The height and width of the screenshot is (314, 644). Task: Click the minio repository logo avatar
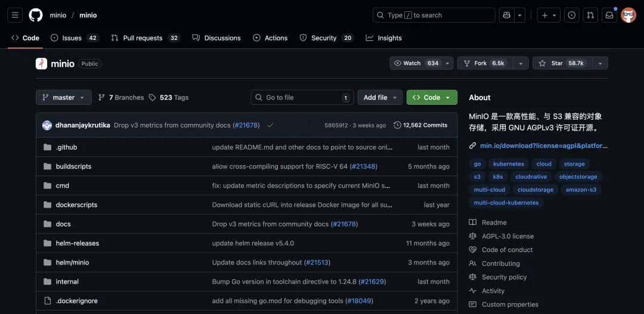tap(42, 64)
